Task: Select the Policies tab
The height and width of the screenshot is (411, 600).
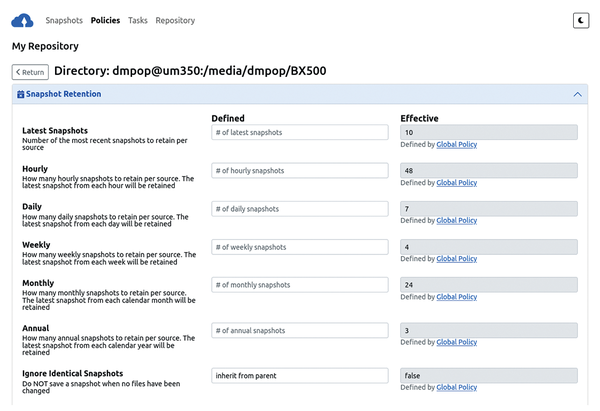Action: [x=105, y=20]
